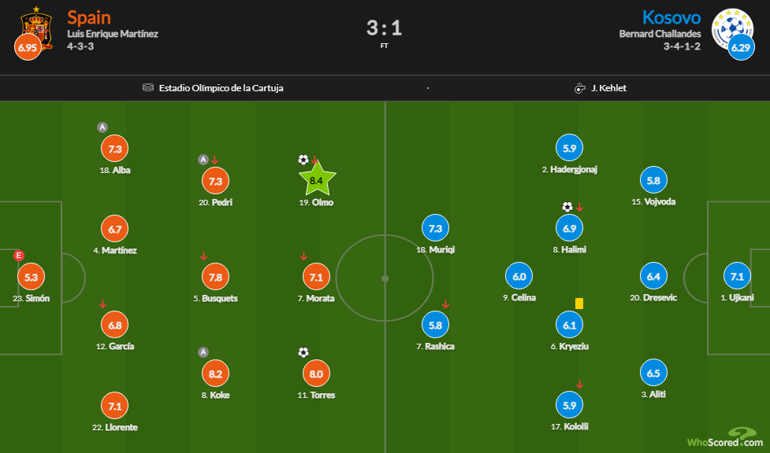Click the Spain team name link

coord(89,18)
